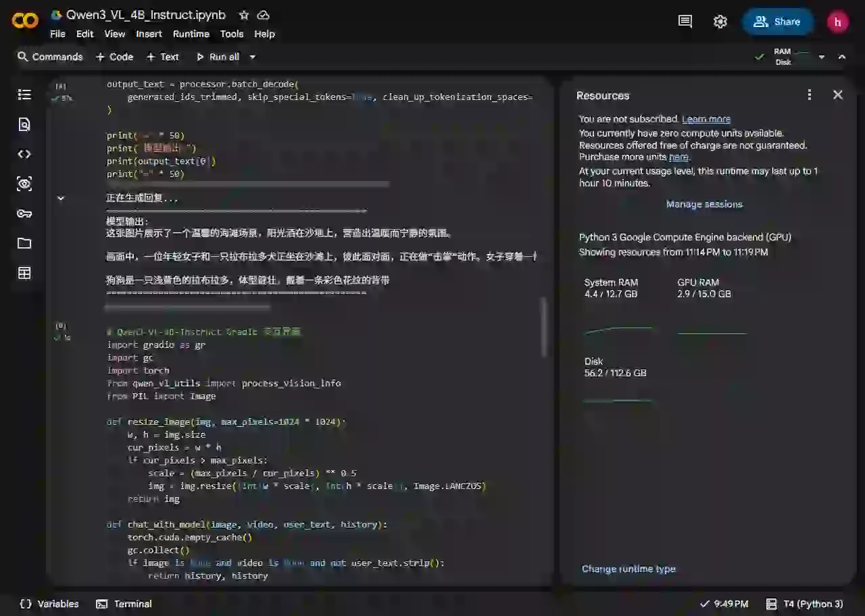
Task: Click the notebook title Qwen3_VL_4B_Instruct.ipynb
Action: [x=146, y=15]
